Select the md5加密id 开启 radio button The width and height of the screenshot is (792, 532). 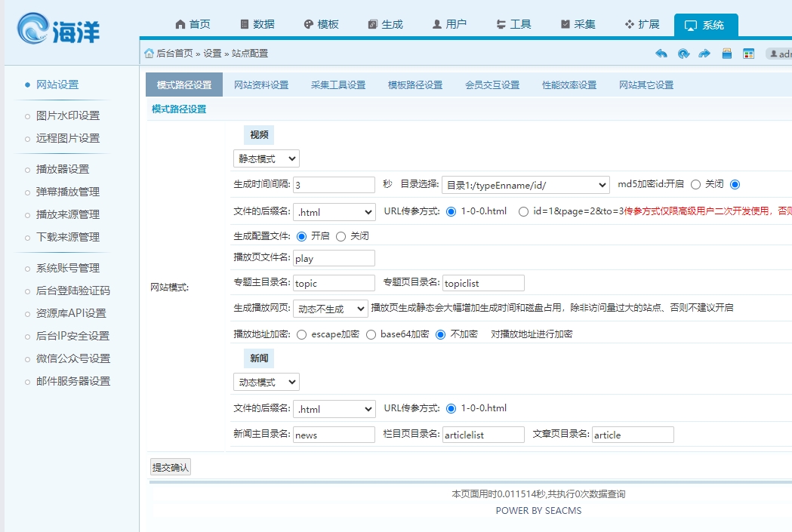coord(696,185)
